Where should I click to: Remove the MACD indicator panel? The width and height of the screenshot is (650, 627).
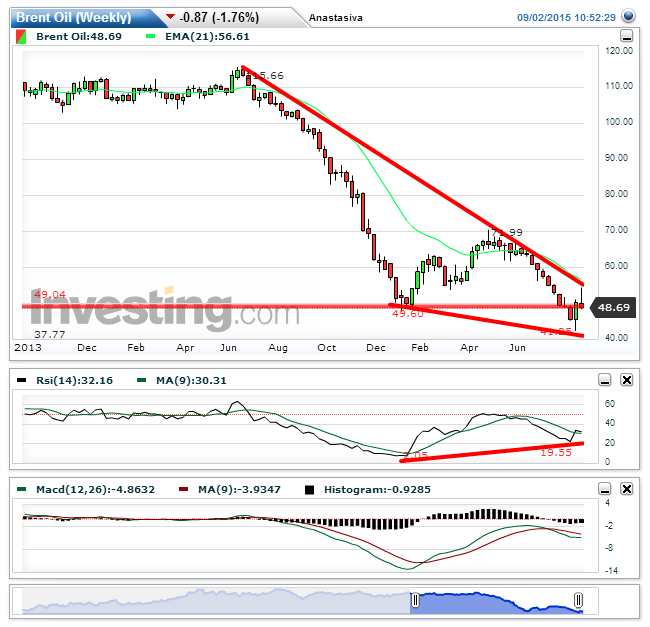pos(627,490)
